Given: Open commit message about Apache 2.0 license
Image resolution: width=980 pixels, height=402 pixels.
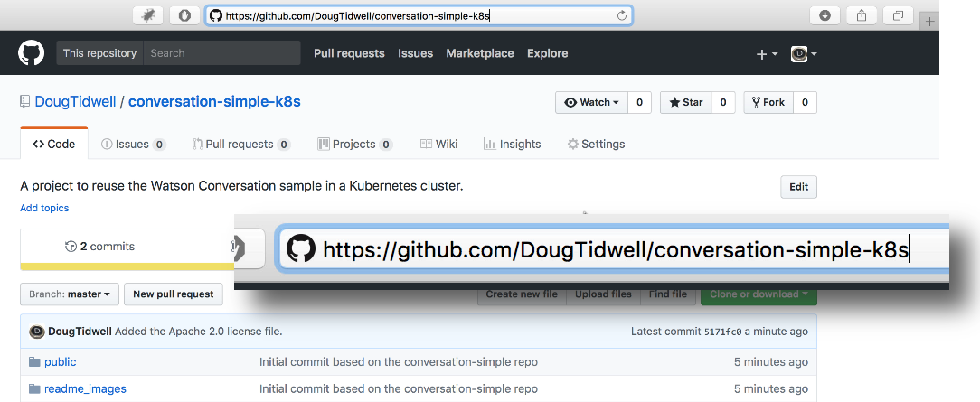Looking at the screenshot, I should coord(199,332).
